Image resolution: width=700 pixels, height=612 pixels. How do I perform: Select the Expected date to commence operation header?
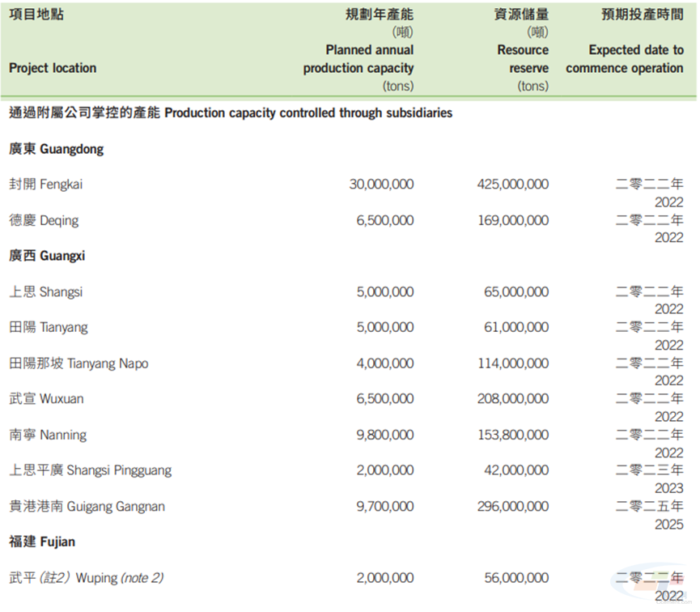[x=623, y=59]
